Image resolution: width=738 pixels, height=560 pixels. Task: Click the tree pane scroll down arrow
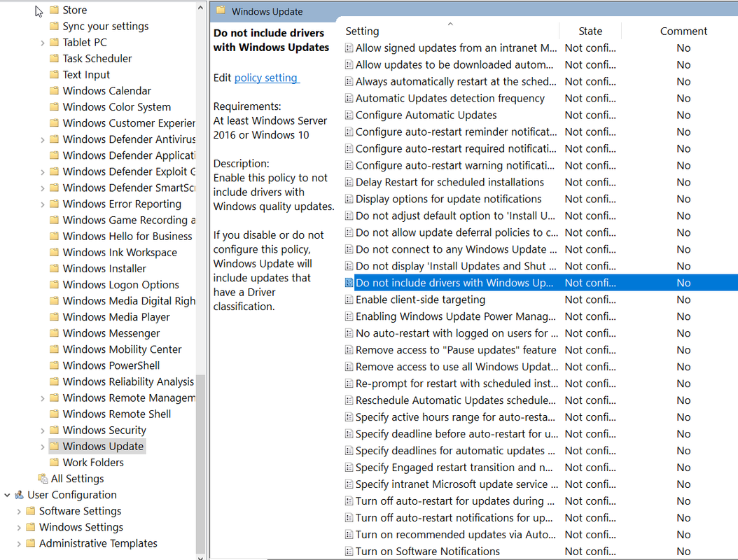pyautogui.click(x=200, y=558)
